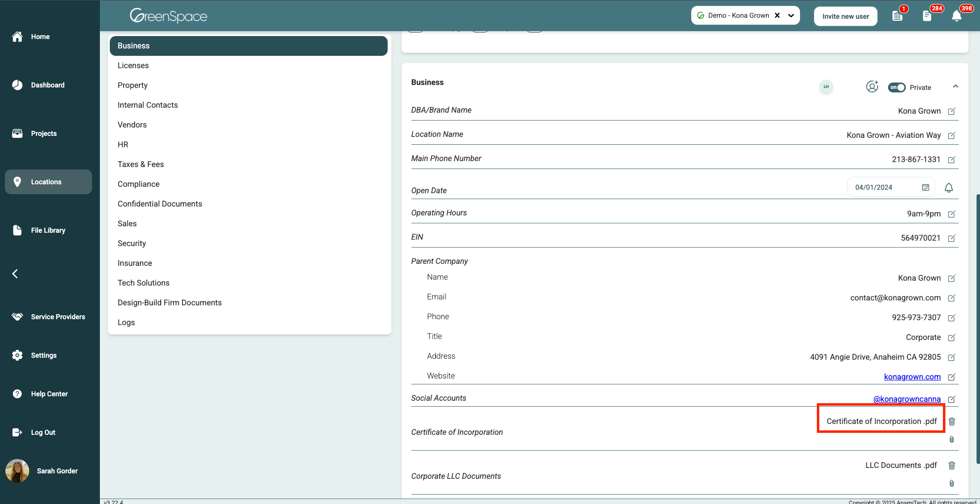Open the notifications bell with 398 badge
Viewport: 980px width, 504px height.
coord(957,16)
